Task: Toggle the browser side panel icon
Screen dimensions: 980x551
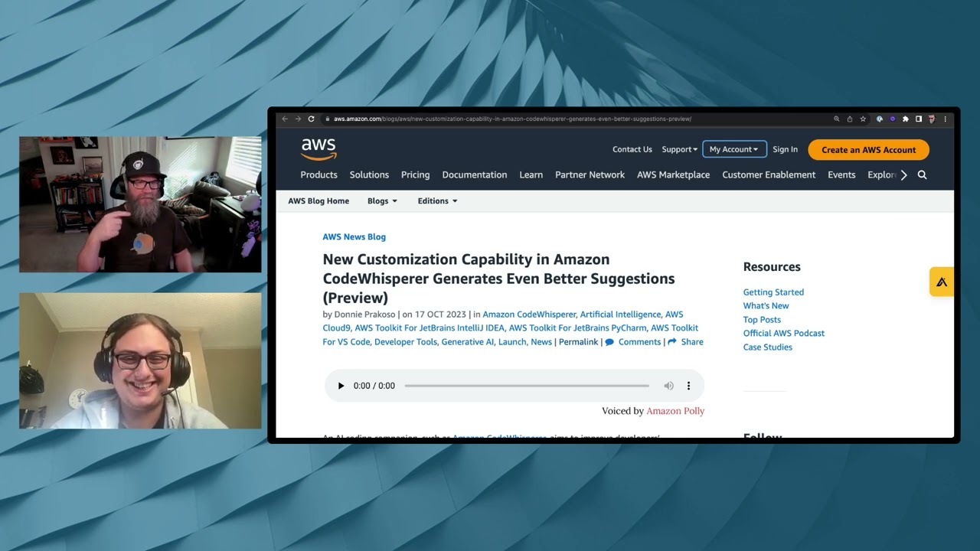Action: click(x=919, y=119)
